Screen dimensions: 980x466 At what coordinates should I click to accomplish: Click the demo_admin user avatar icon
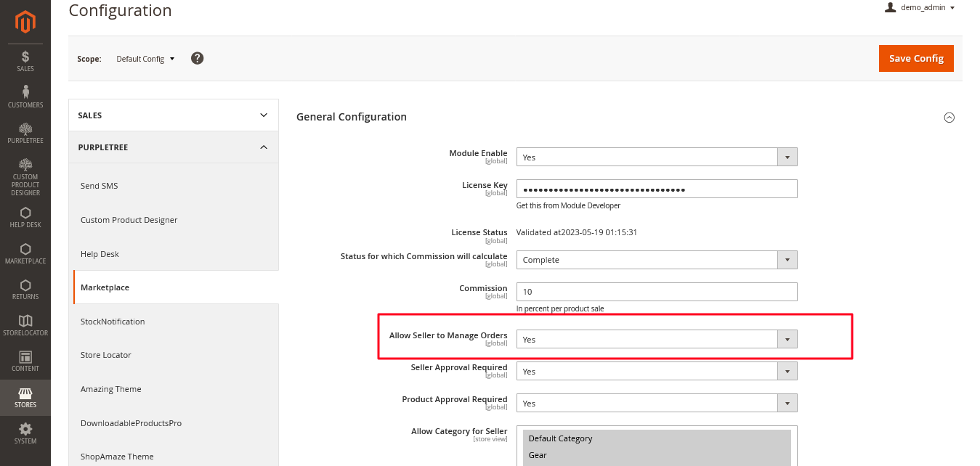click(890, 7)
